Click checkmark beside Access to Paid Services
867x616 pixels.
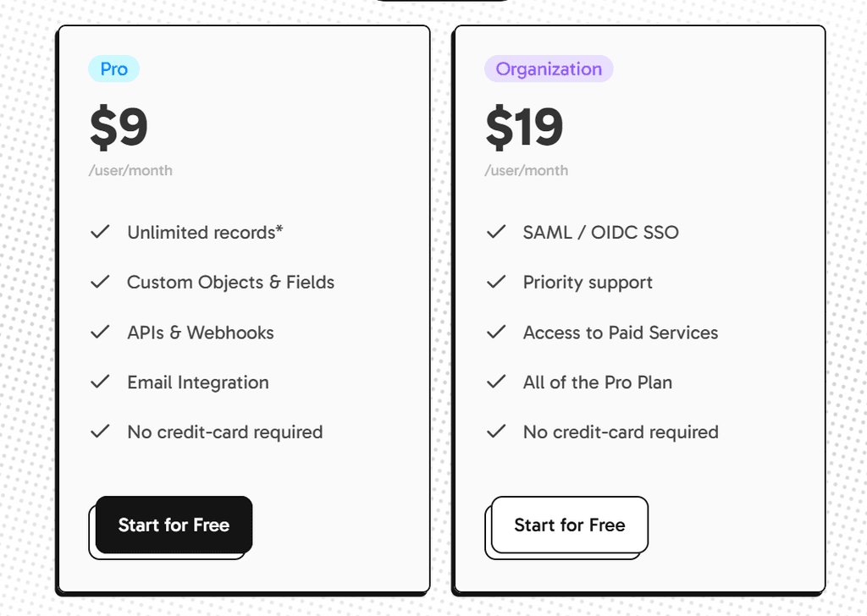(x=496, y=332)
